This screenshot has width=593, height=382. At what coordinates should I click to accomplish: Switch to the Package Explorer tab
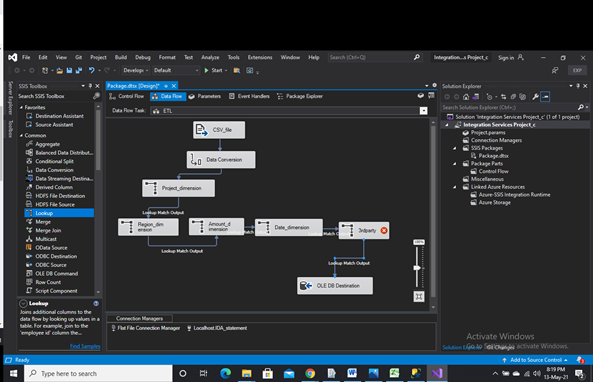pyautogui.click(x=300, y=96)
